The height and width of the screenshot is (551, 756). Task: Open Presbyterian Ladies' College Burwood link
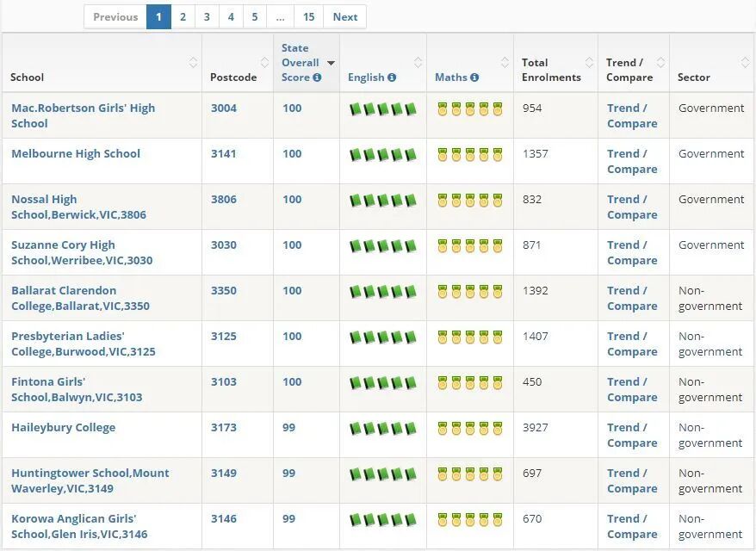click(x=84, y=344)
